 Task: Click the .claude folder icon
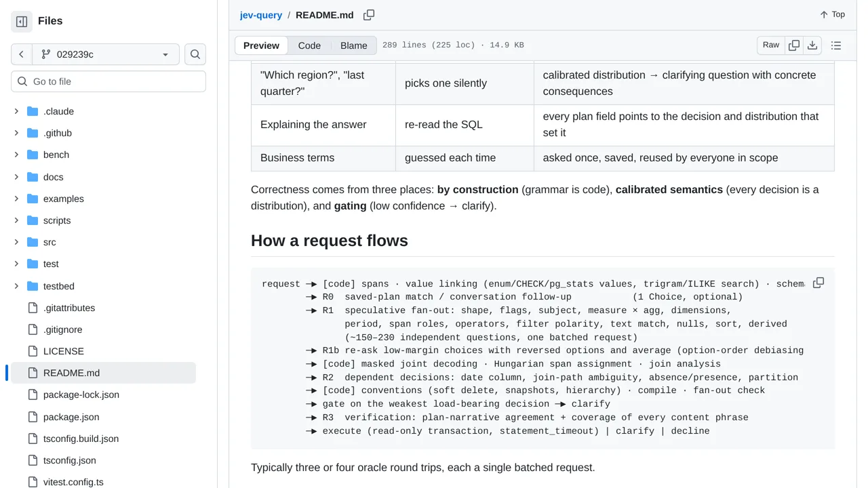point(33,111)
